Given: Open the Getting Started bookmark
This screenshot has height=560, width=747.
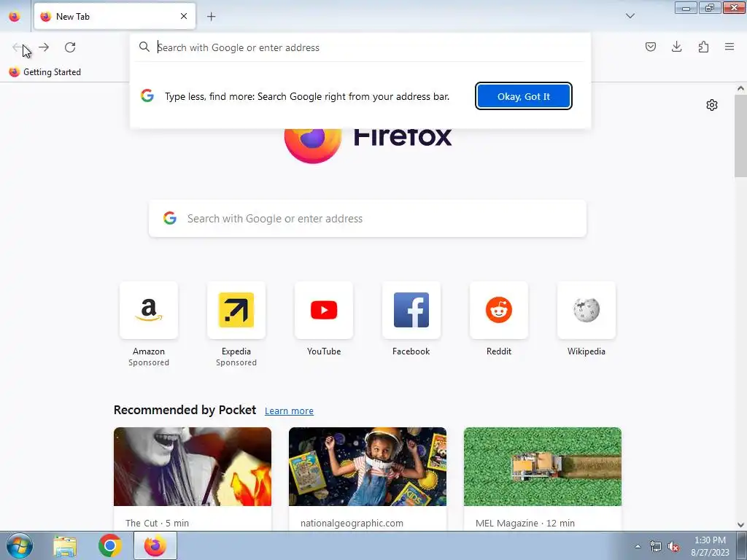Looking at the screenshot, I should 45,72.
